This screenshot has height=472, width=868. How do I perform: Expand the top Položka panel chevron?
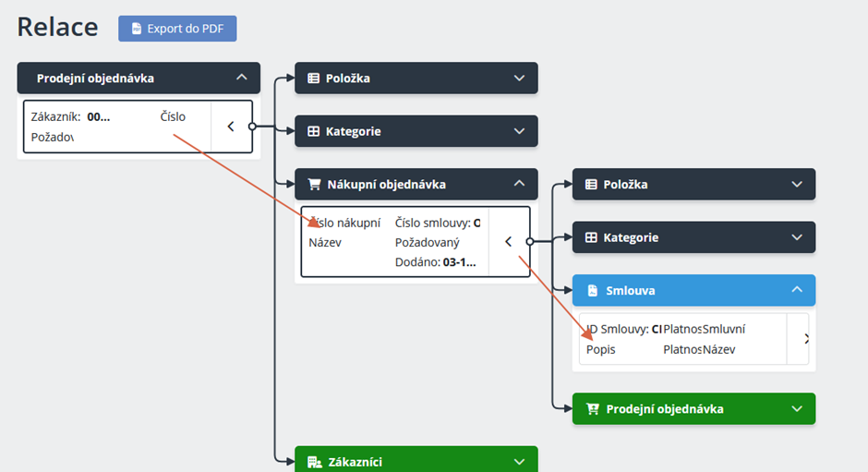coord(519,79)
